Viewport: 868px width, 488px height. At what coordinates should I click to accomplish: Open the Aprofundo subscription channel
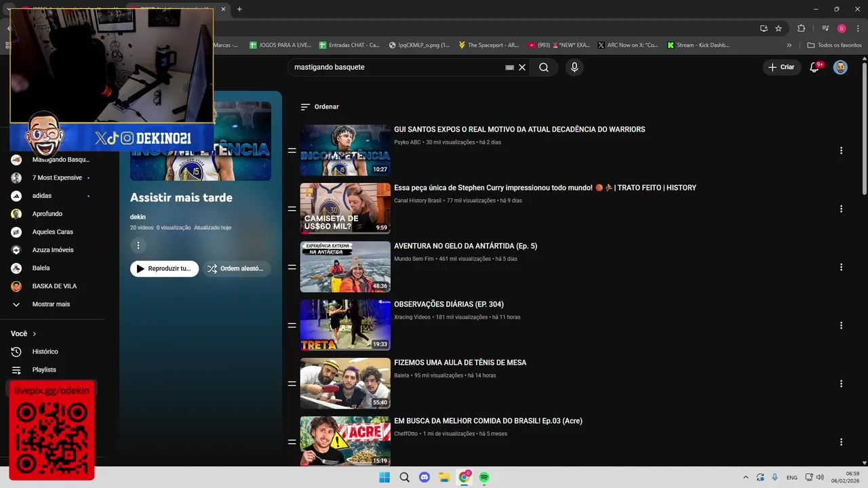click(47, 213)
